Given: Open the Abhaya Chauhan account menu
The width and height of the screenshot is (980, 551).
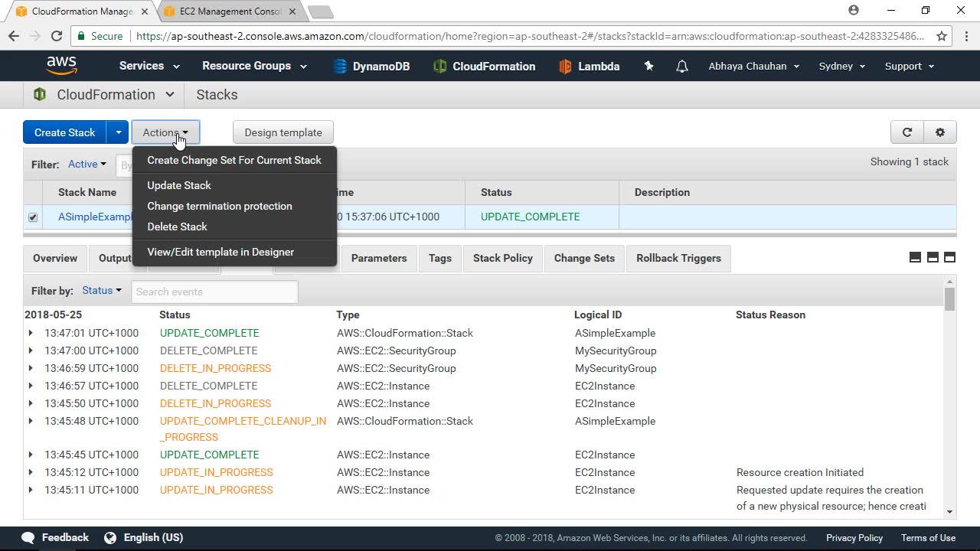Looking at the screenshot, I should point(754,66).
